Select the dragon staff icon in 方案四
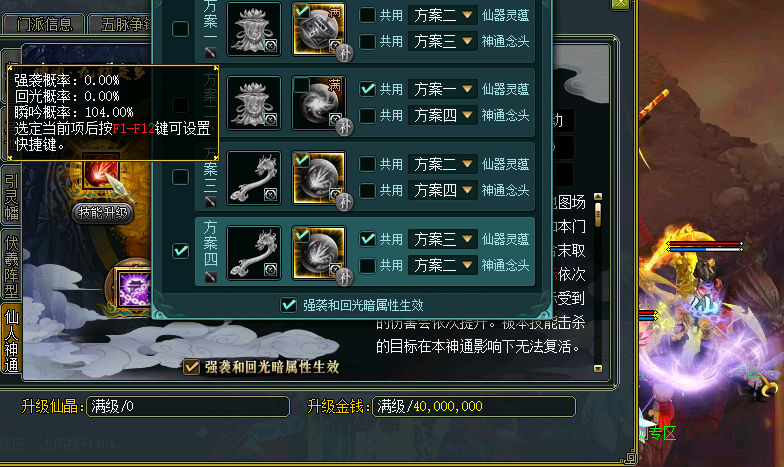This screenshot has width=784, height=467. pyautogui.click(x=254, y=252)
